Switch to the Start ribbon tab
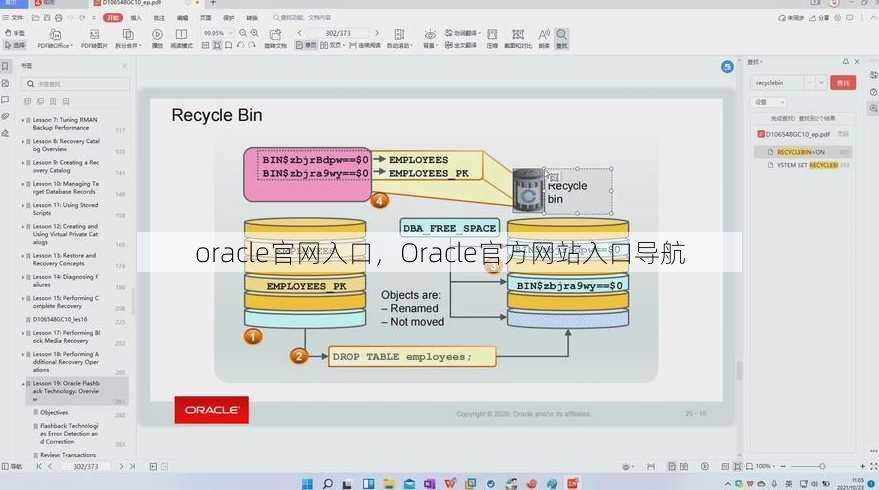 113,18
